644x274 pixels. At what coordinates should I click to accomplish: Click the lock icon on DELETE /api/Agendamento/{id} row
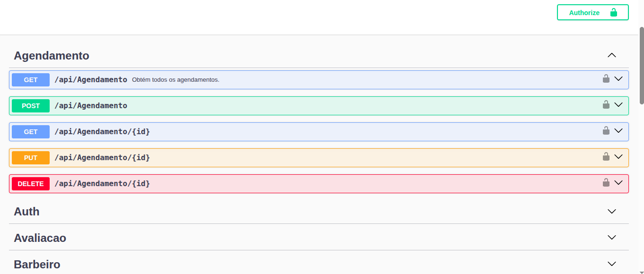pyautogui.click(x=606, y=183)
